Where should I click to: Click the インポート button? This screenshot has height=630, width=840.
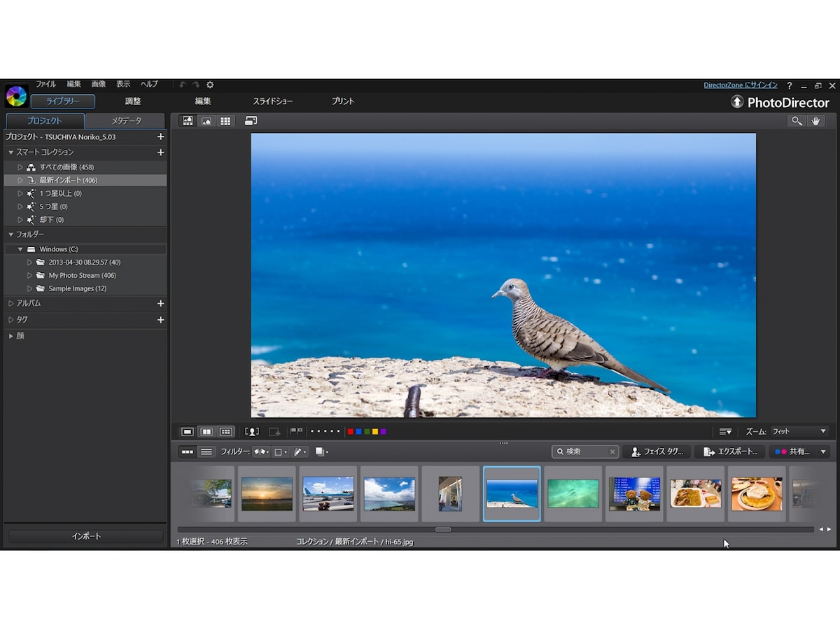pyautogui.click(x=86, y=536)
